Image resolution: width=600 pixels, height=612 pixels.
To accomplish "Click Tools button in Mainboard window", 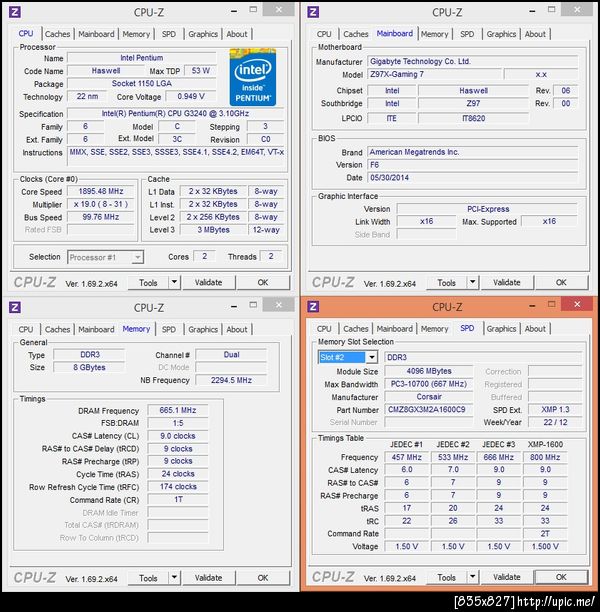I will click(x=447, y=283).
